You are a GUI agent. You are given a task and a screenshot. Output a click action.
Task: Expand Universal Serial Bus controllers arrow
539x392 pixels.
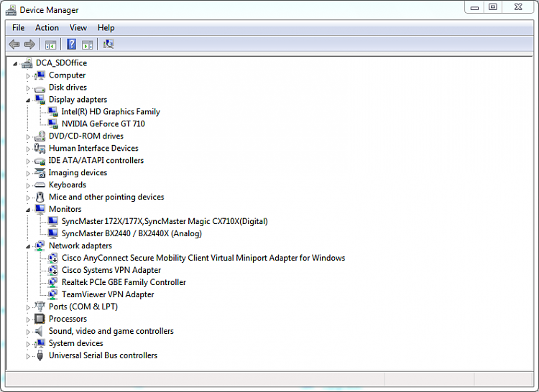coord(28,356)
